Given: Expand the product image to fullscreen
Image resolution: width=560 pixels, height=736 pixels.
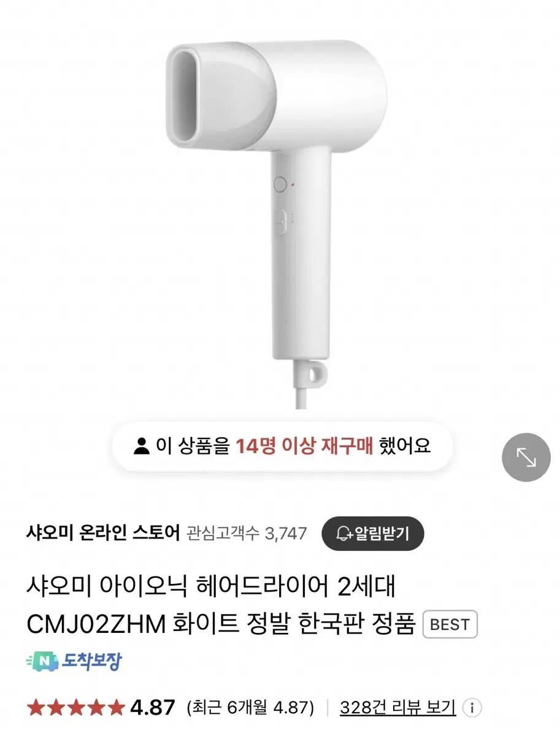Looking at the screenshot, I should 526,457.
